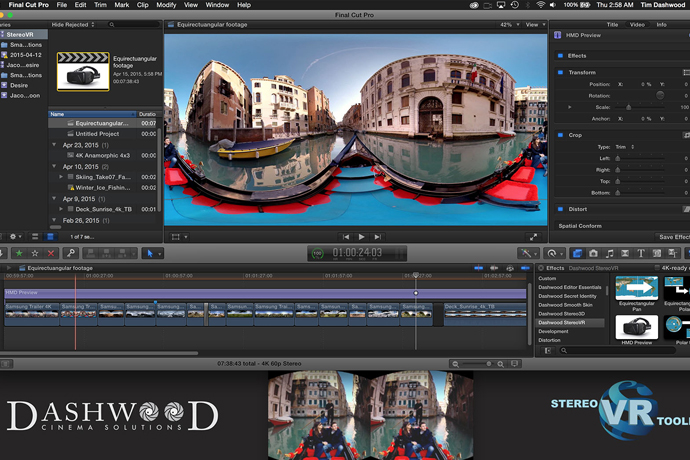Screen dimensions: 690x460
Task: Jump to the next edit point
Action: coord(377,237)
